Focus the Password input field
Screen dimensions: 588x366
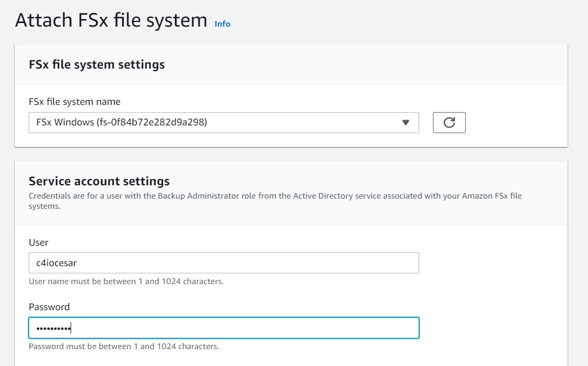[224, 328]
